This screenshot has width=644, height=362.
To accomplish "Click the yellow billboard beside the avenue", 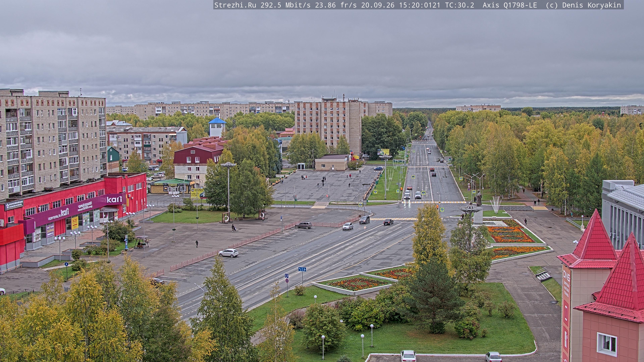I will coord(383,152).
